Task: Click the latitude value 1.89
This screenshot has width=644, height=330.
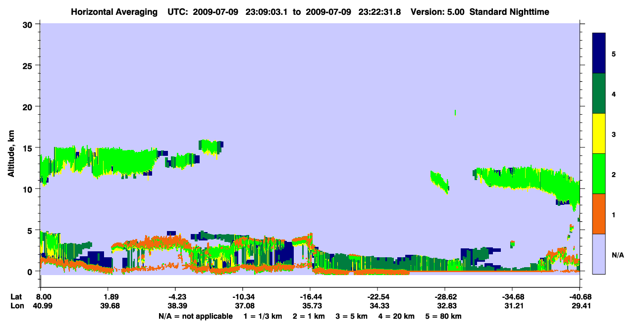Action: 110,297
